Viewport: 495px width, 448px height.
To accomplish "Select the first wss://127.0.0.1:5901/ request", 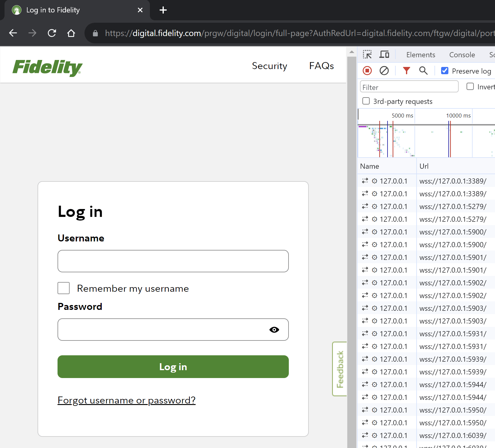I will (426, 257).
